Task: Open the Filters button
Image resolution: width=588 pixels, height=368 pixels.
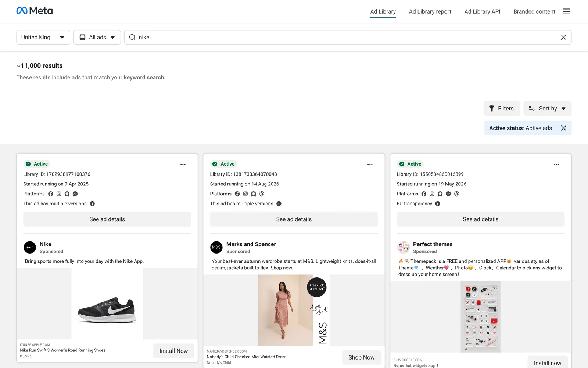Action: coord(502,108)
